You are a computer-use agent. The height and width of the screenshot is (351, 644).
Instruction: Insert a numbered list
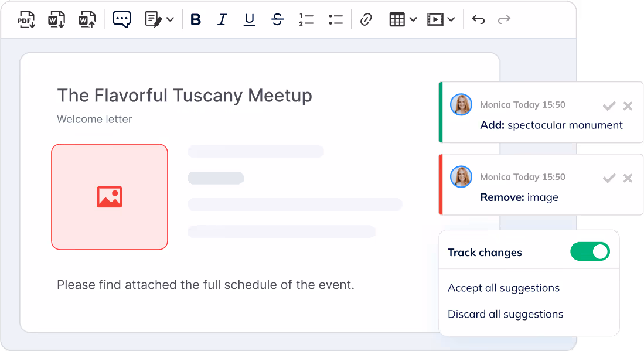point(306,20)
